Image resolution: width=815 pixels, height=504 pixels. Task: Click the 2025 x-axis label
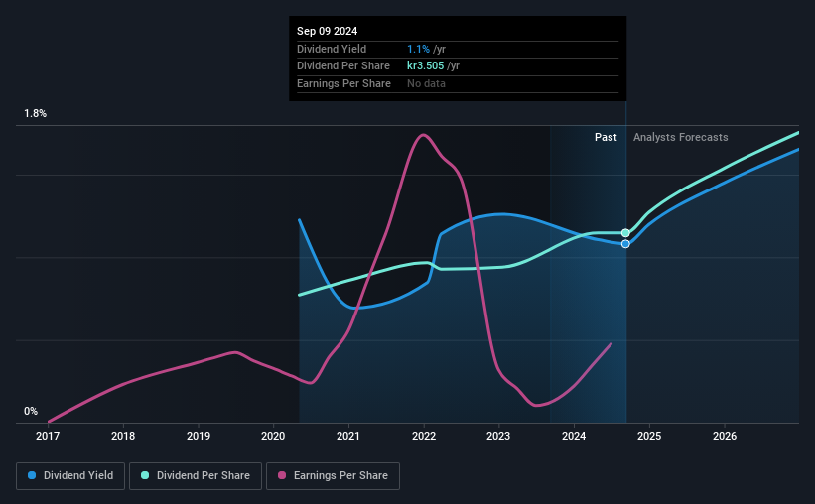click(649, 436)
